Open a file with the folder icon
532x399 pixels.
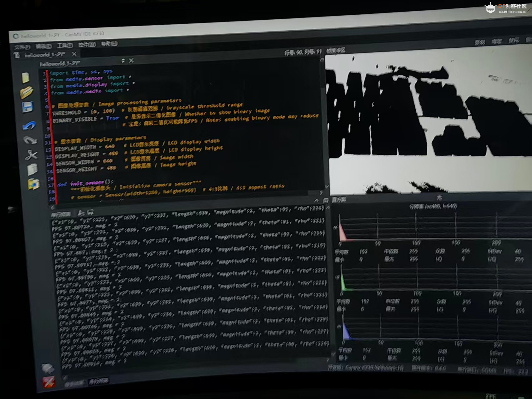27,92
